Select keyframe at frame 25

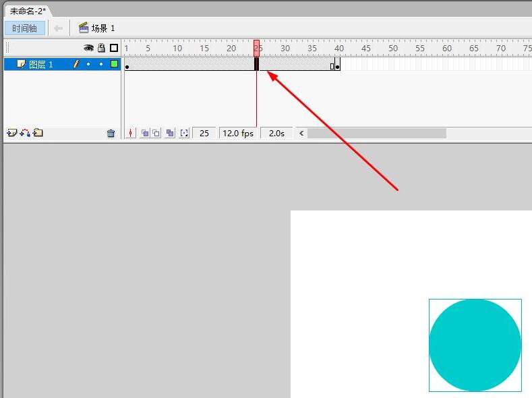tap(257, 64)
